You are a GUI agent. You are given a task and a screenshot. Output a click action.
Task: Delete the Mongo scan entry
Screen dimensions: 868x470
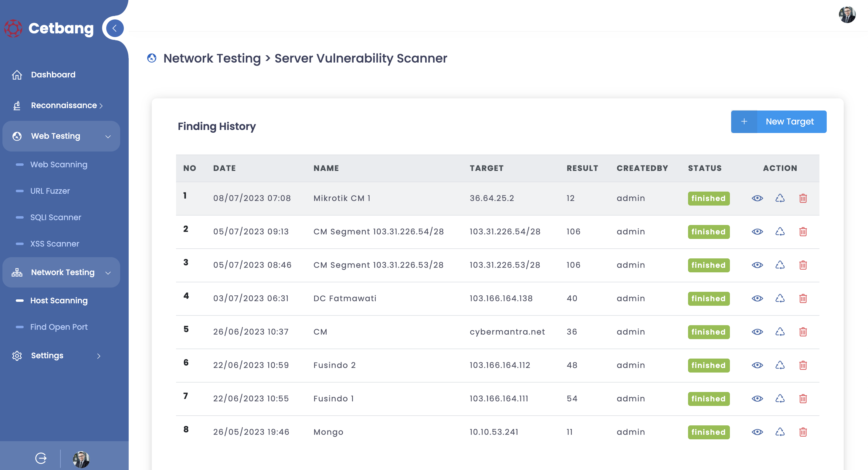pyautogui.click(x=803, y=432)
